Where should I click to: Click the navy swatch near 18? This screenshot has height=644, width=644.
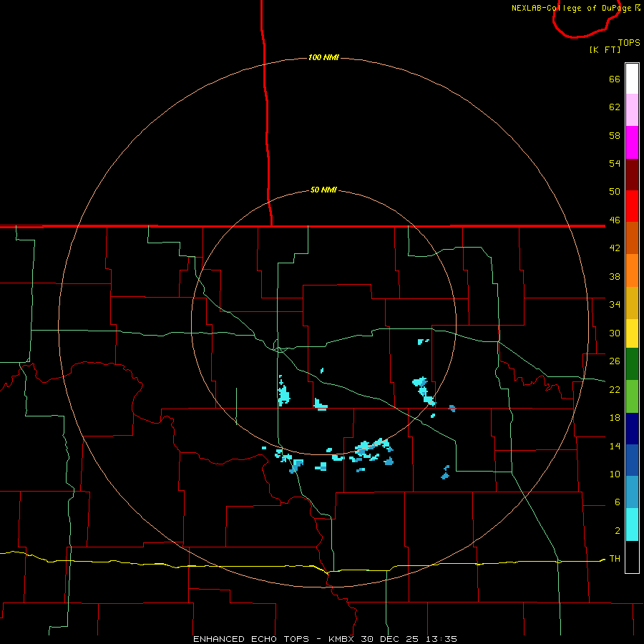click(632, 429)
